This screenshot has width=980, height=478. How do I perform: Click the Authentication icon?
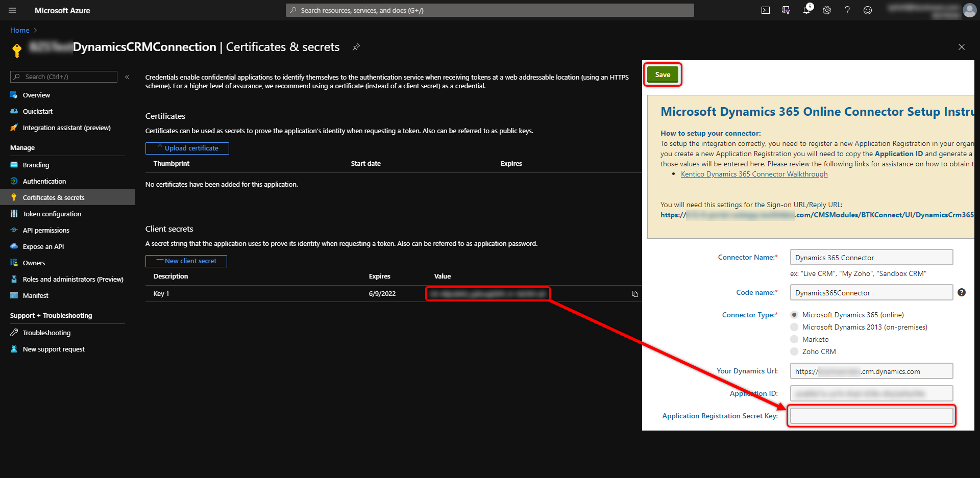pos(14,181)
